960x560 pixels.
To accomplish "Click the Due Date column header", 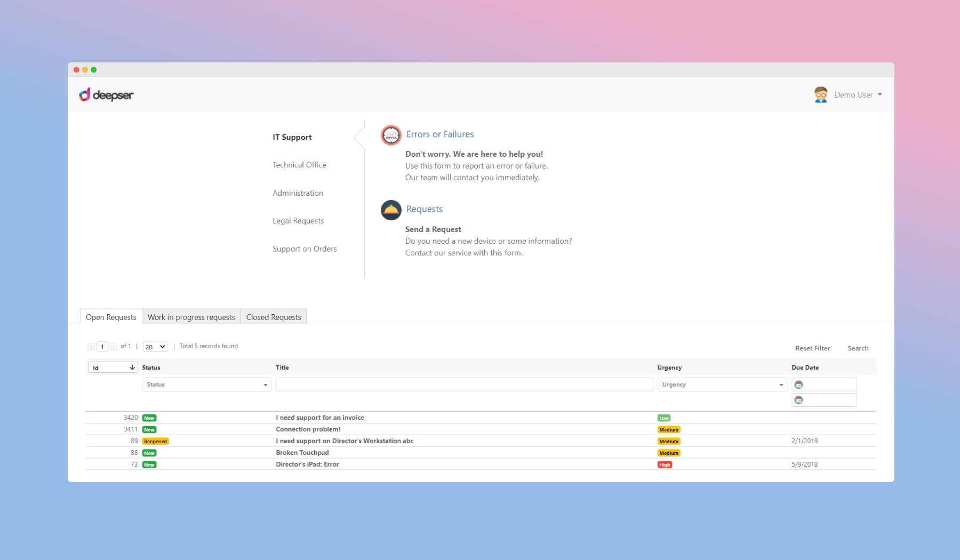I will click(x=805, y=367).
